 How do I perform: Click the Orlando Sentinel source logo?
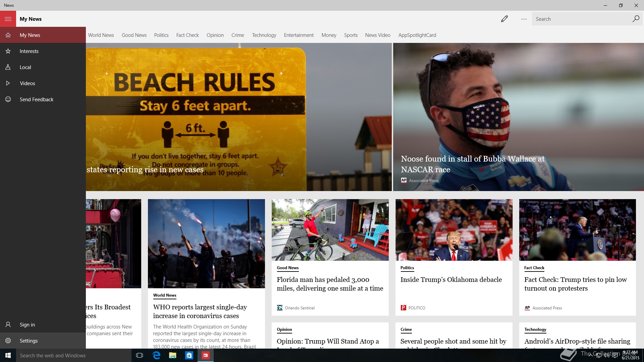(x=280, y=308)
